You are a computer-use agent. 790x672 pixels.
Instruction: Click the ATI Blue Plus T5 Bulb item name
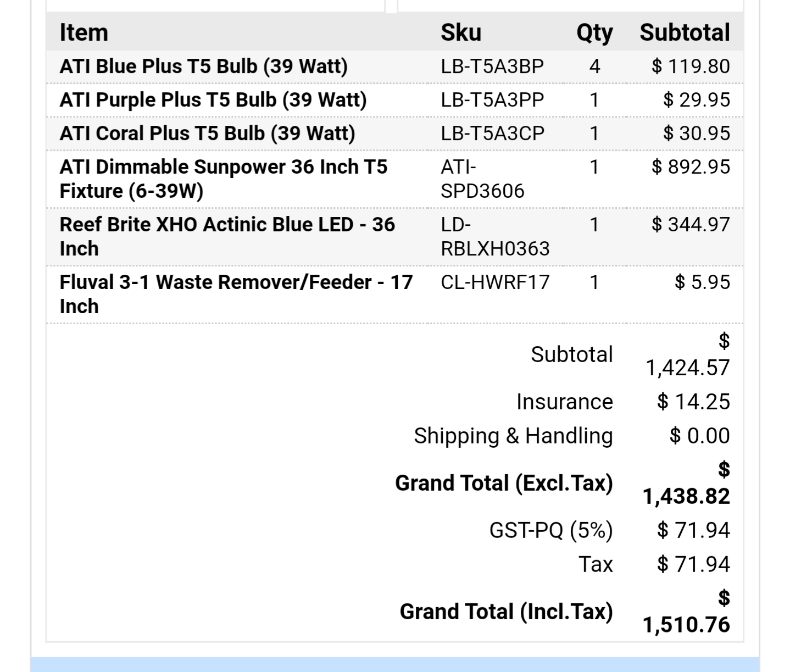click(203, 66)
